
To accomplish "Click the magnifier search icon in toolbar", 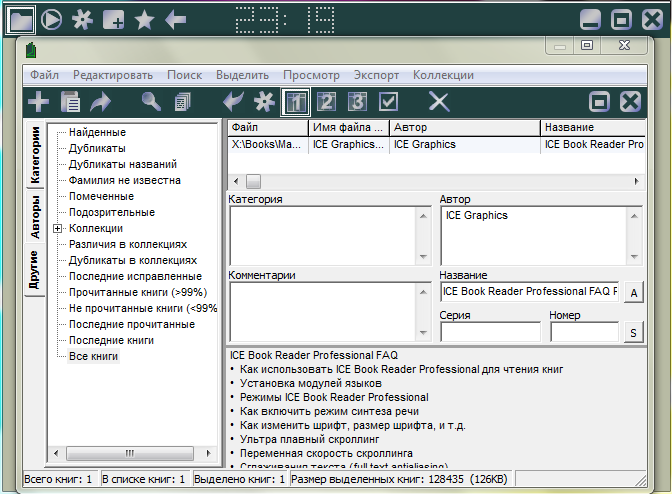I will 151,101.
